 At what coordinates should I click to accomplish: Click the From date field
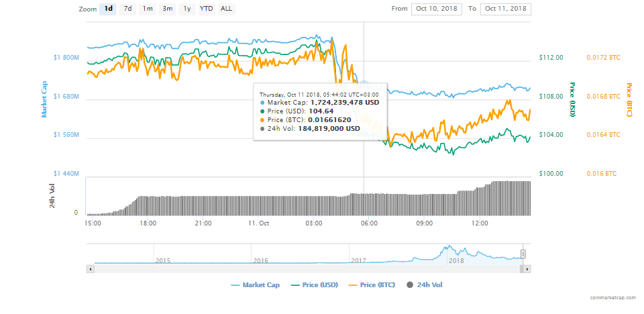tap(437, 9)
